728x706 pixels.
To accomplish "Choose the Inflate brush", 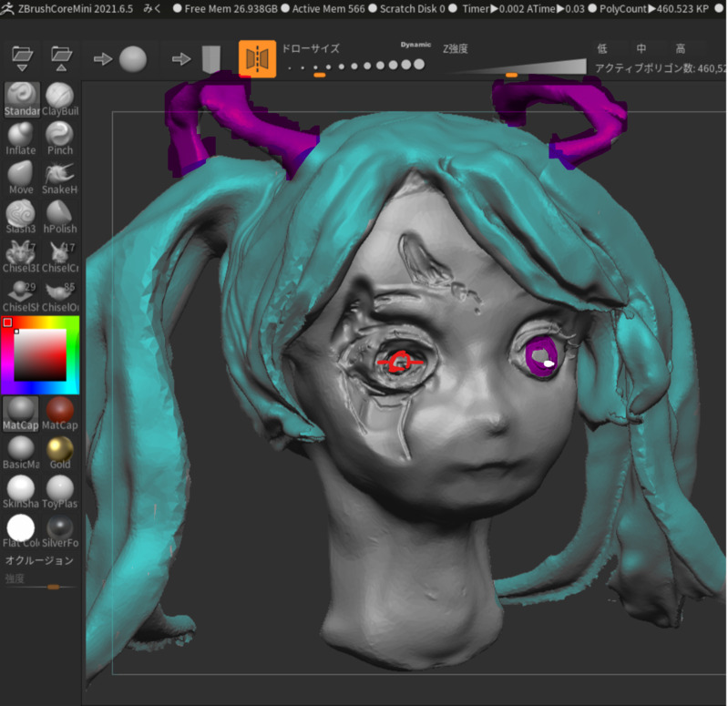I will click(20, 138).
